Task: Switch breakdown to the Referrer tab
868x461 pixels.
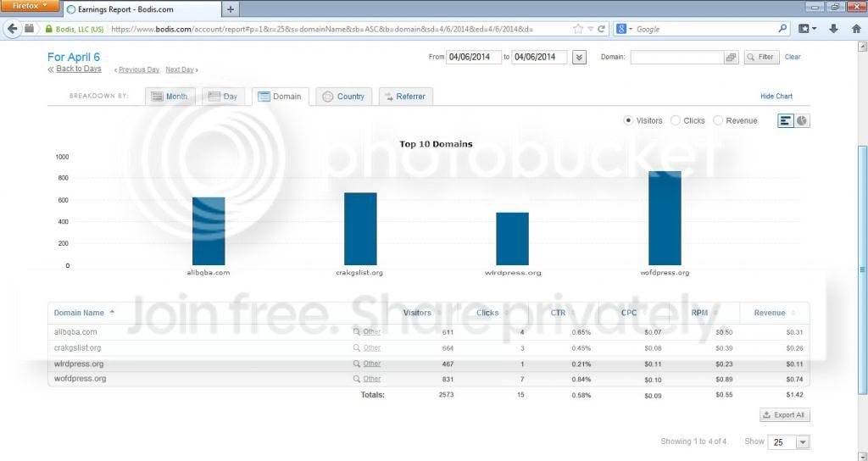Action: pos(406,97)
